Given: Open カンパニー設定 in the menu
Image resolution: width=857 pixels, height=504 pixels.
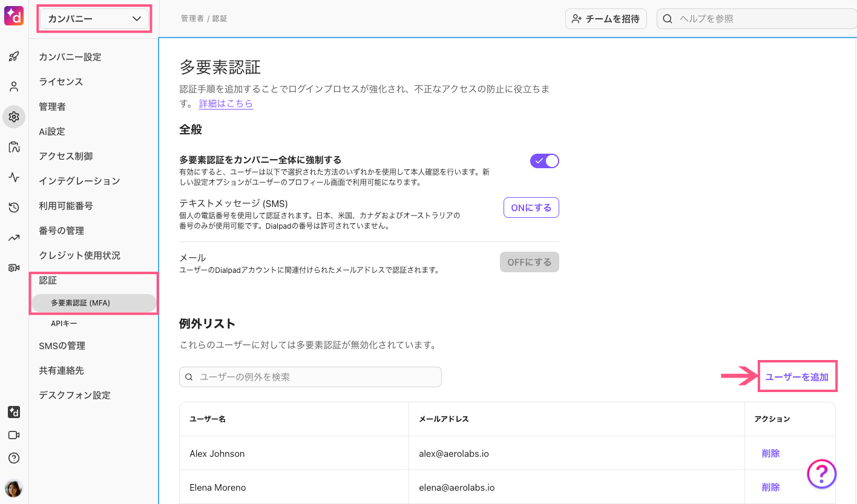Looking at the screenshot, I should point(70,57).
